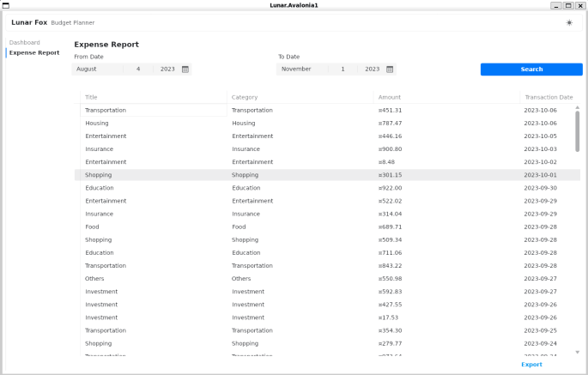Click the window menu icon in title bar
The height and width of the screenshot is (375, 588).
(6, 5)
